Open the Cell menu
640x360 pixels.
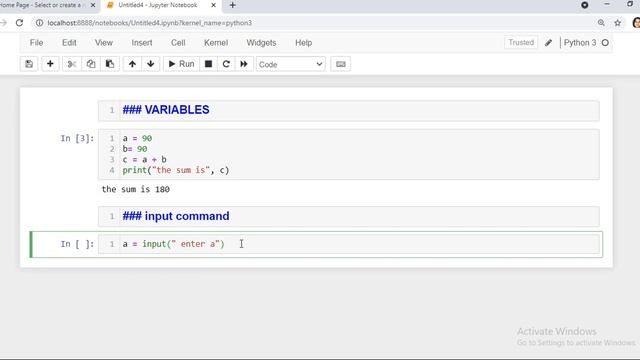178,42
